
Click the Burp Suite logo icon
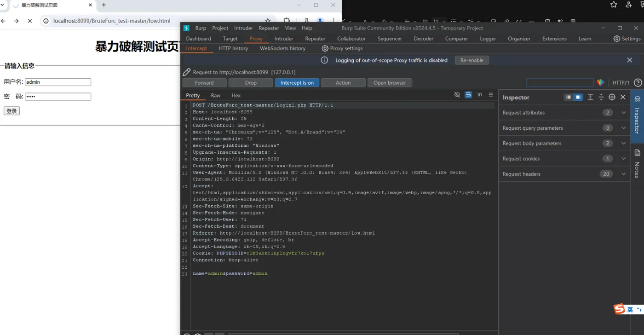click(186, 28)
